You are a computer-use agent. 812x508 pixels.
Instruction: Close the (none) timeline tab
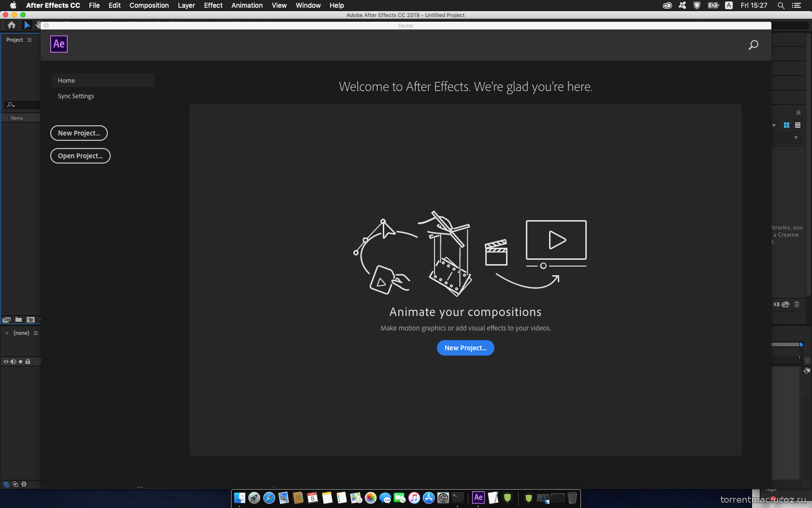[7, 333]
